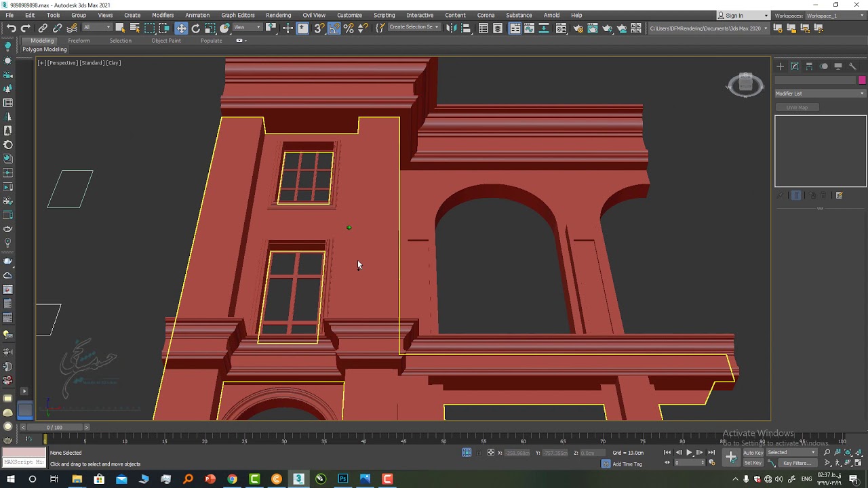This screenshot has height=488, width=868.
Task: Open the selection filter 'All' dropdown
Action: [x=96, y=27]
